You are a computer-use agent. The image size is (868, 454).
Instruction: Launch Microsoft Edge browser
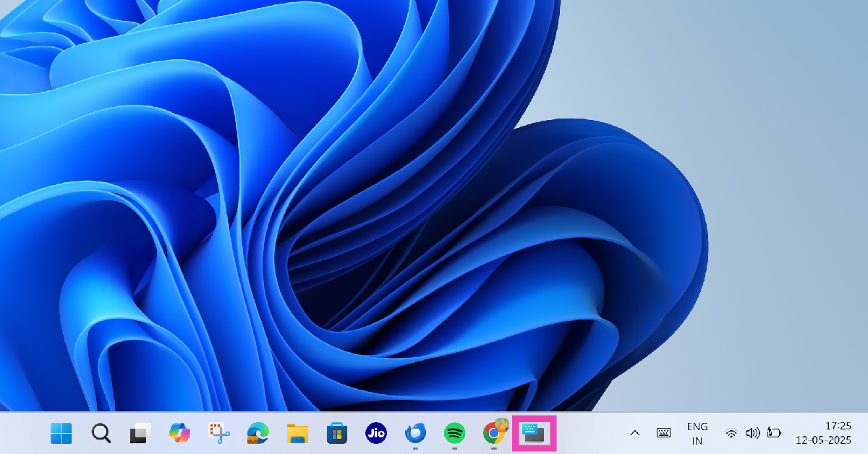[x=258, y=434]
